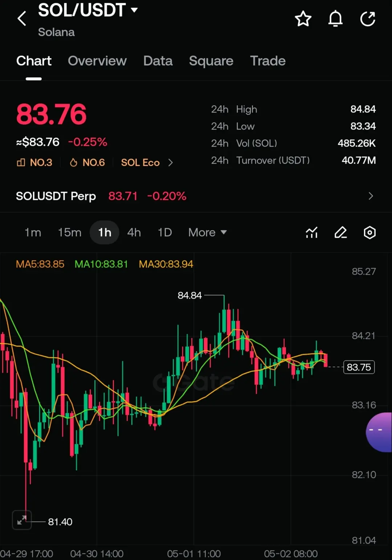
Task: Tap the ≈$83.76 converted price
Action: point(38,142)
